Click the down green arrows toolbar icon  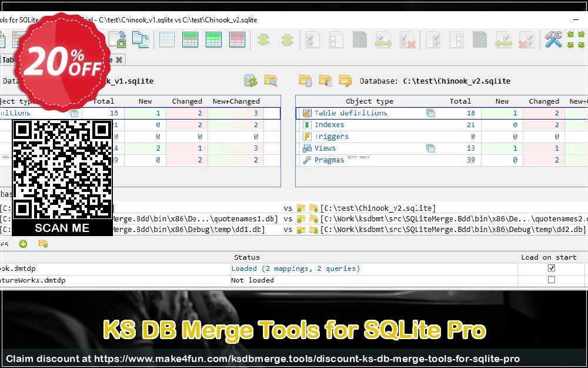coord(263,39)
